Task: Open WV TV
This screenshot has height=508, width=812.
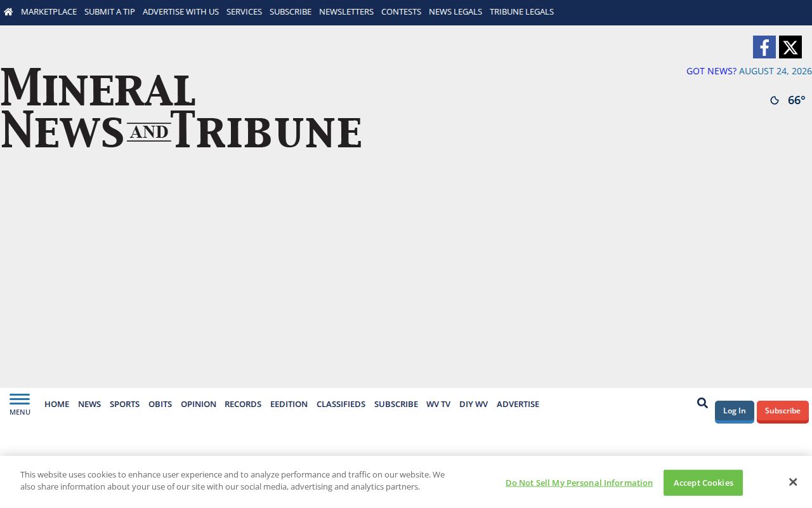Action: coord(438,404)
